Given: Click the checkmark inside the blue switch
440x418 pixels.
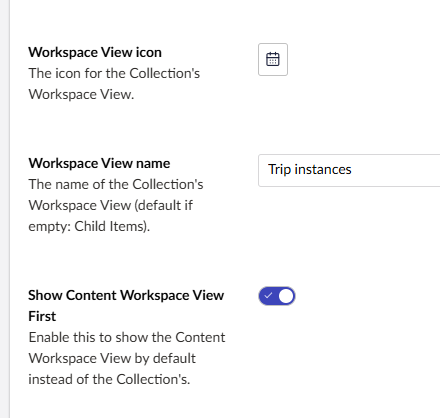Looking at the screenshot, I should point(268,296).
